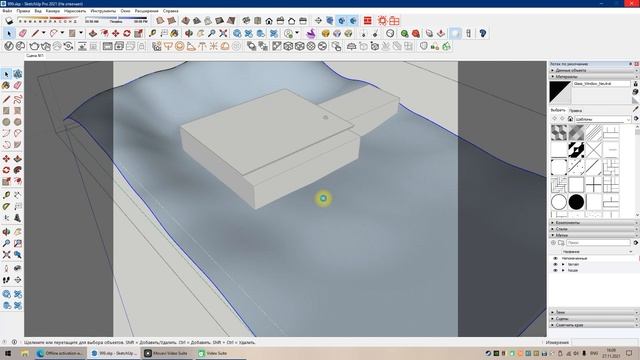The image size is (640, 360).
Task: Expand the first collapsed tray panel
Action: 593,70
